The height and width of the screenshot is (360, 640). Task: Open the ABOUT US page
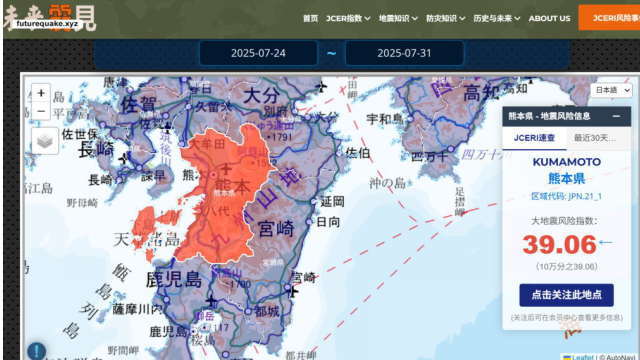[549, 18]
